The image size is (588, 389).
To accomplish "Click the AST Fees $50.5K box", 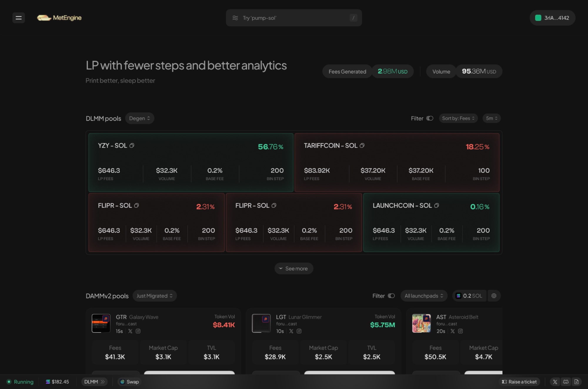I will tap(435, 353).
